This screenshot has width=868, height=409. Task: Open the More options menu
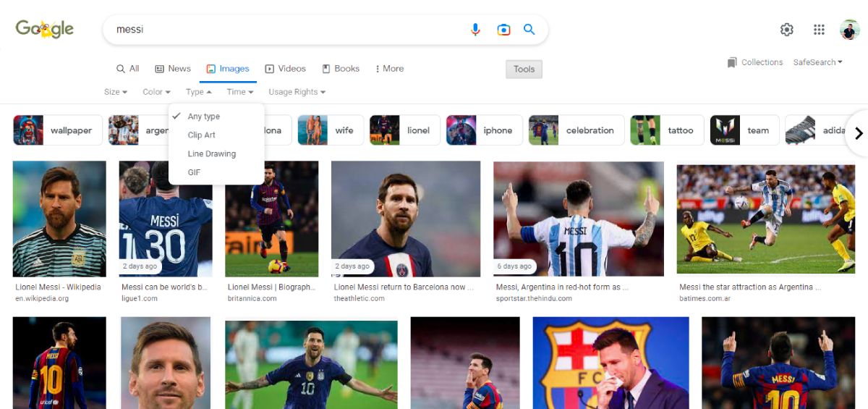389,69
